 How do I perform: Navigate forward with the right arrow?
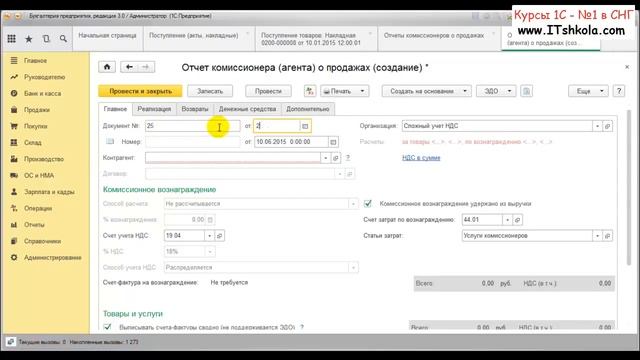coord(146,67)
